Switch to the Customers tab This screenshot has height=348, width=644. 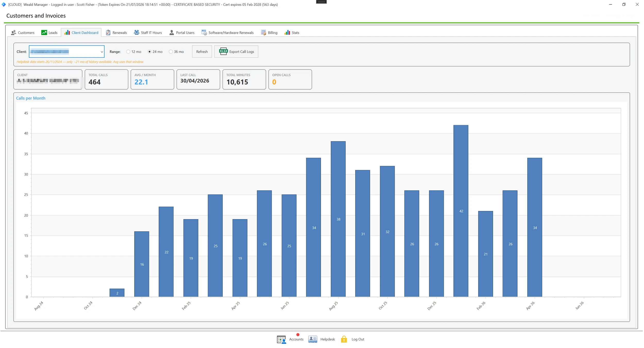pos(23,33)
